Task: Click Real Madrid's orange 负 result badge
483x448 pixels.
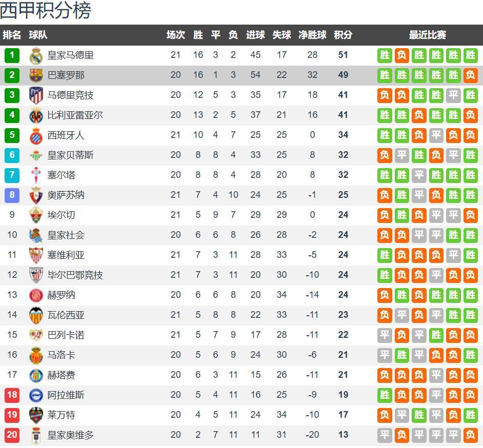Action: (402, 55)
